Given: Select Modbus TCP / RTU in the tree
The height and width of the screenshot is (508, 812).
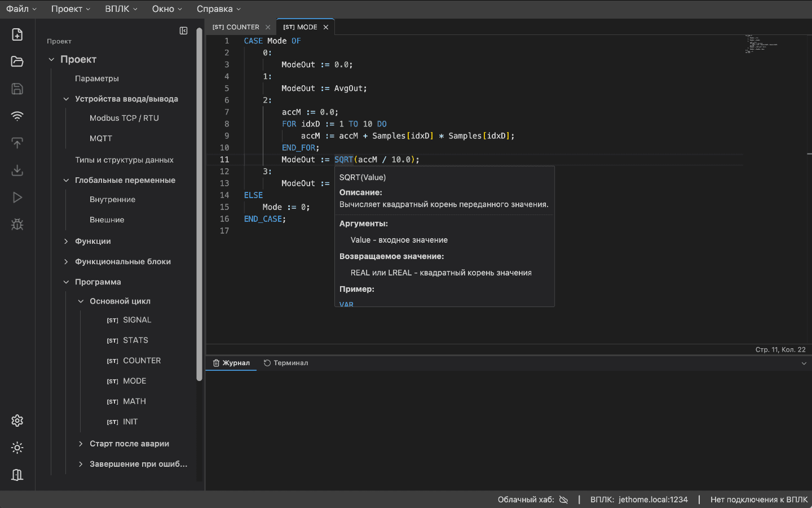Looking at the screenshot, I should [124, 118].
